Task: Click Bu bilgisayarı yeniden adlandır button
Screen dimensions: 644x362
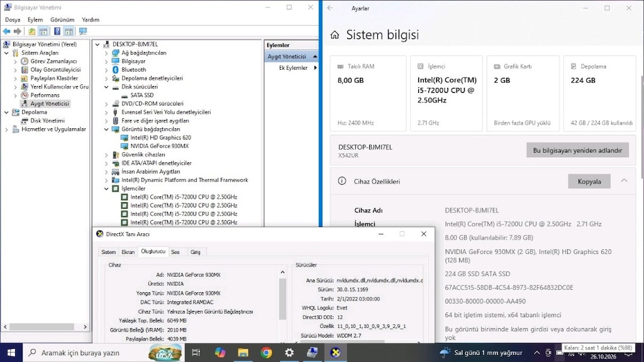Action: [577, 150]
